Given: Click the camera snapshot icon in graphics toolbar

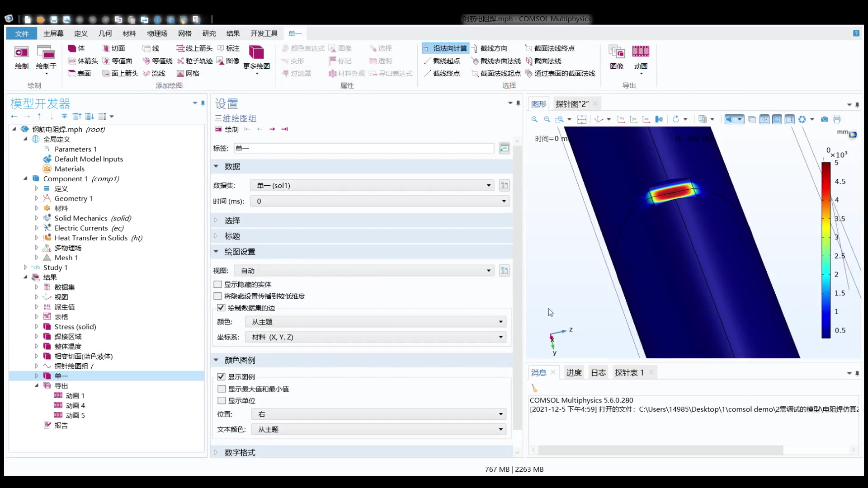Looking at the screenshot, I should click(x=824, y=119).
